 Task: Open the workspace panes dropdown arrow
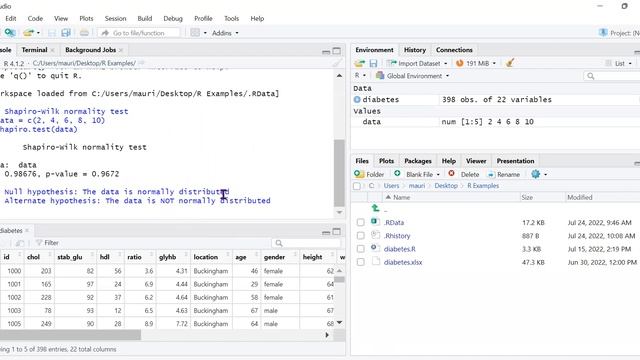[205, 33]
